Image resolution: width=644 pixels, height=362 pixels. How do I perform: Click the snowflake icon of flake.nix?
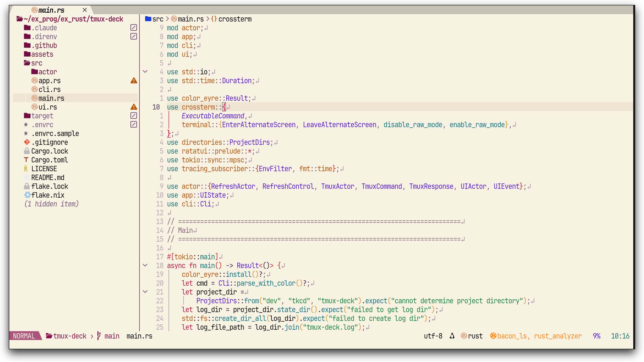(27, 195)
